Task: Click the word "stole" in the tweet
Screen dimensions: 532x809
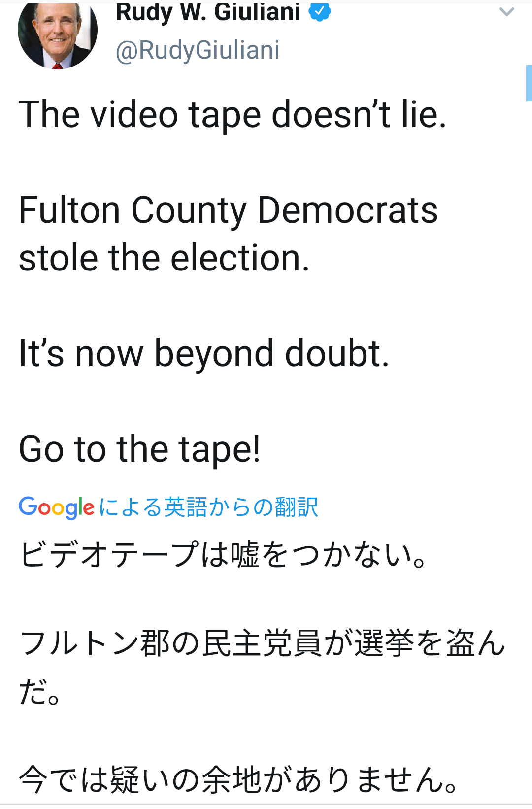Action: pyautogui.click(x=58, y=258)
